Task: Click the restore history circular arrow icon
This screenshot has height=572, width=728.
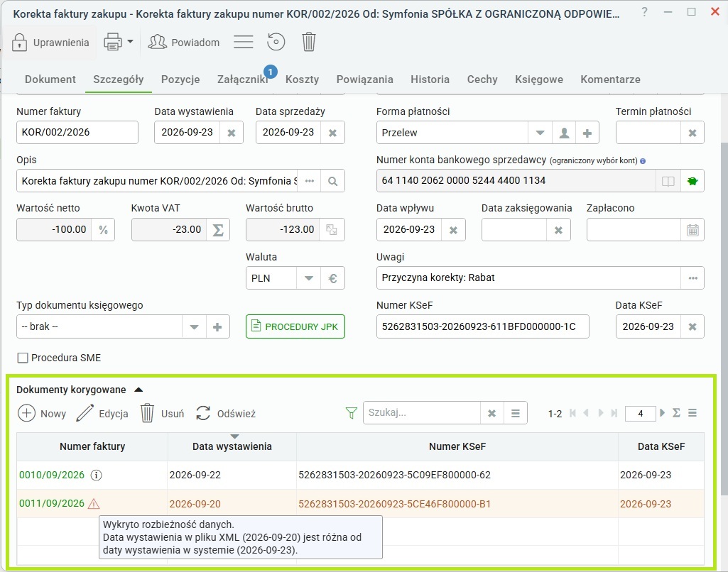Action: pyautogui.click(x=276, y=42)
